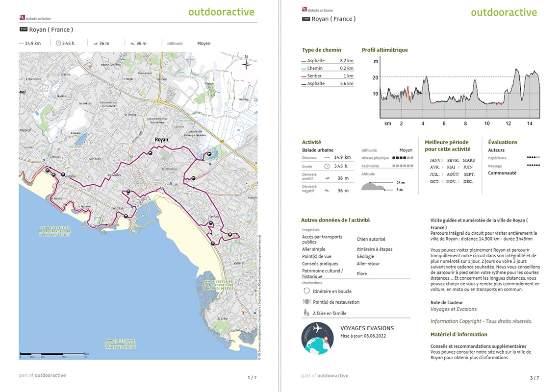Click the distance arrow icon beside 14,9 km
This screenshot has height=392, width=559.
click(x=327, y=157)
